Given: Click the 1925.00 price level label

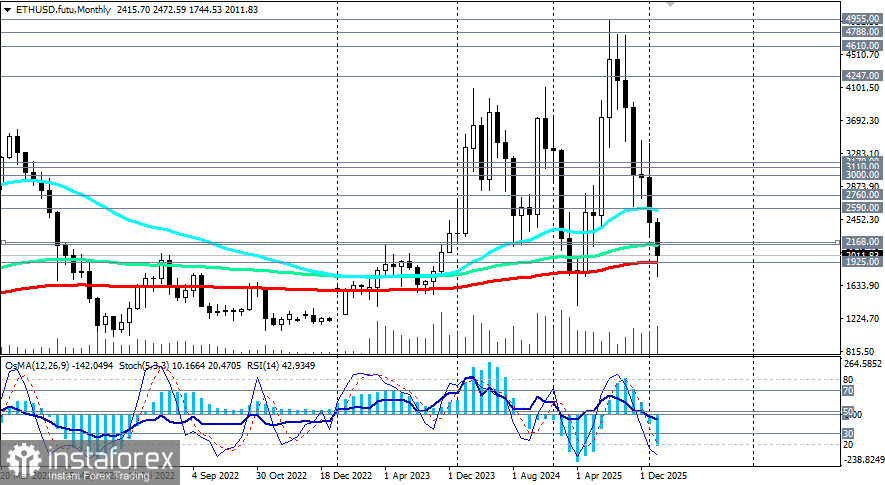Looking at the screenshot, I should 861,262.
